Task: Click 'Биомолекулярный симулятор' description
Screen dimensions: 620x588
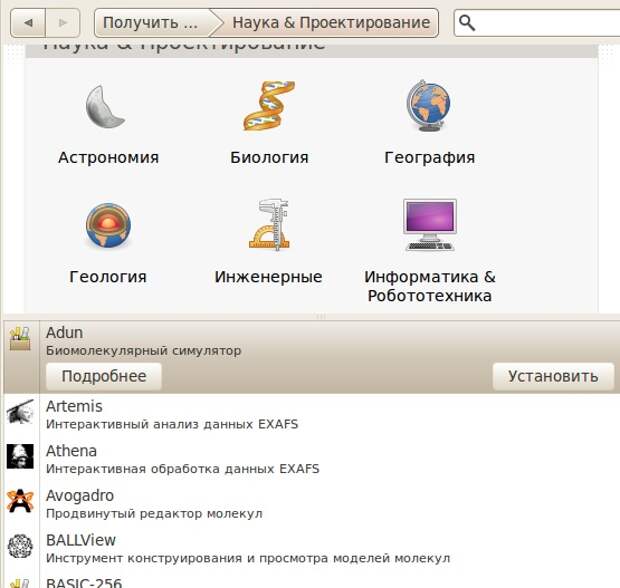Action: pyautogui.click(x=144, y=351)
